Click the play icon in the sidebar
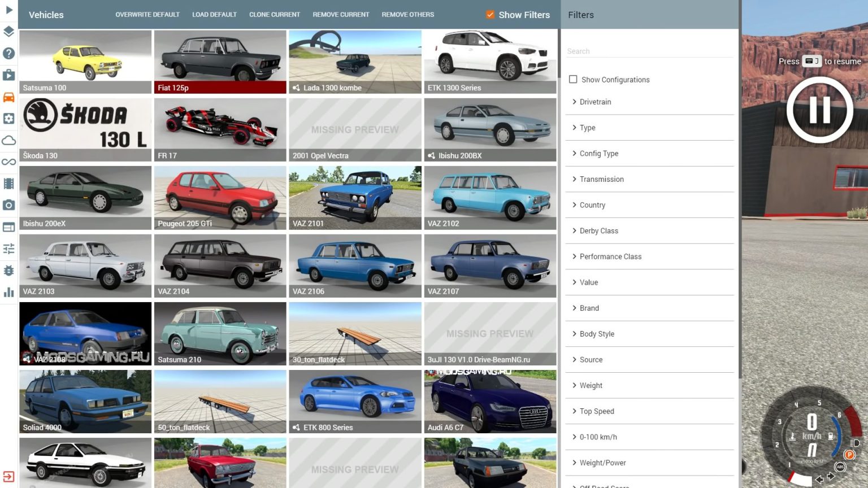Screen dimensions: 868x488 [x=9, y=10]
